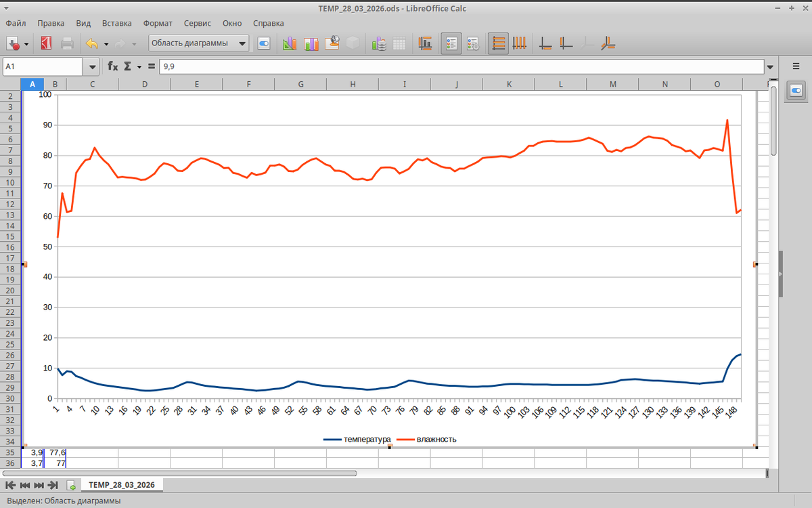Click cell containing 3,7 in row 36

[x=32, y=463]
